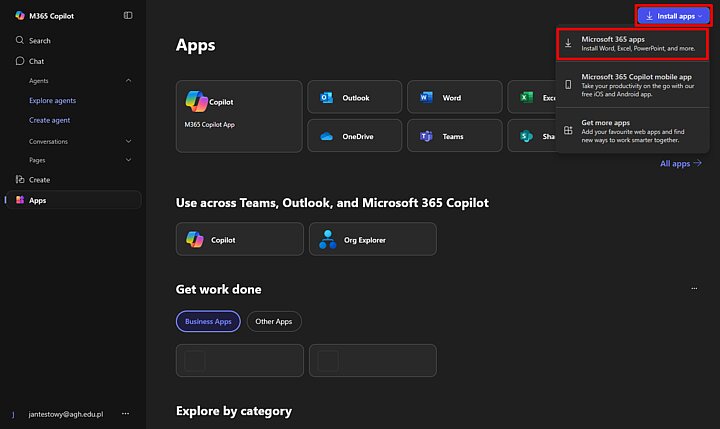Expand the Conversations section
720x429 pixels.
click(x=129, y=141)
